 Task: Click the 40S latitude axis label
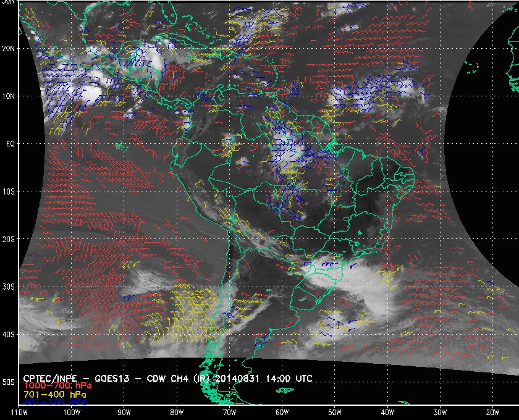(x=9, y=335)
